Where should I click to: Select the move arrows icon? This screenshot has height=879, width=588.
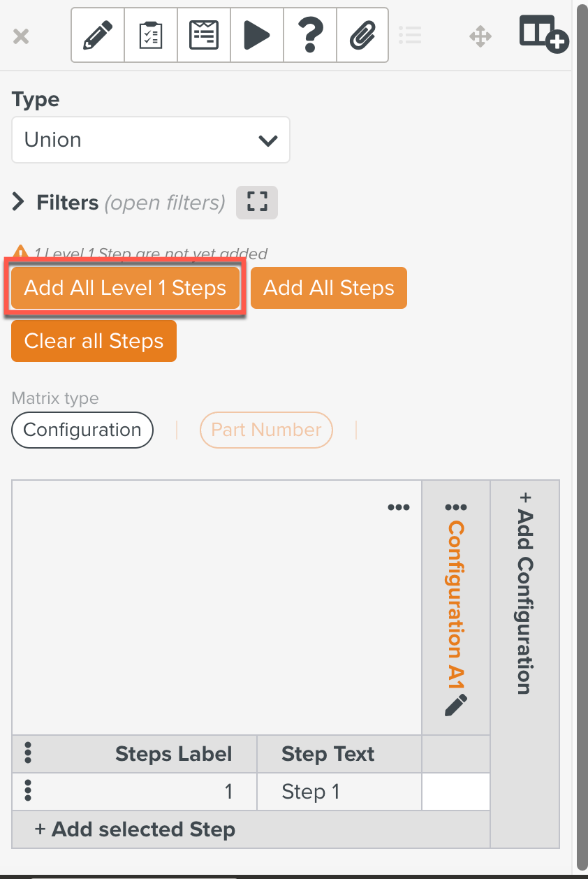[480, 35]
